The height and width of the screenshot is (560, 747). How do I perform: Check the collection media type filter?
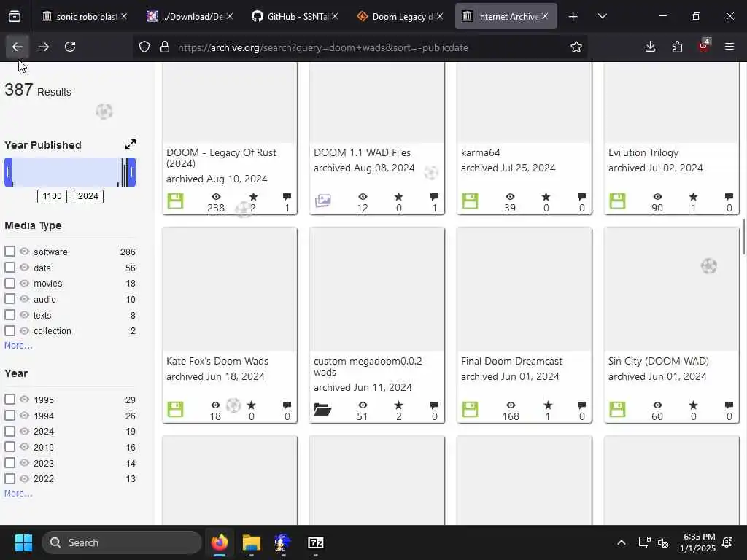click(9, 330)
